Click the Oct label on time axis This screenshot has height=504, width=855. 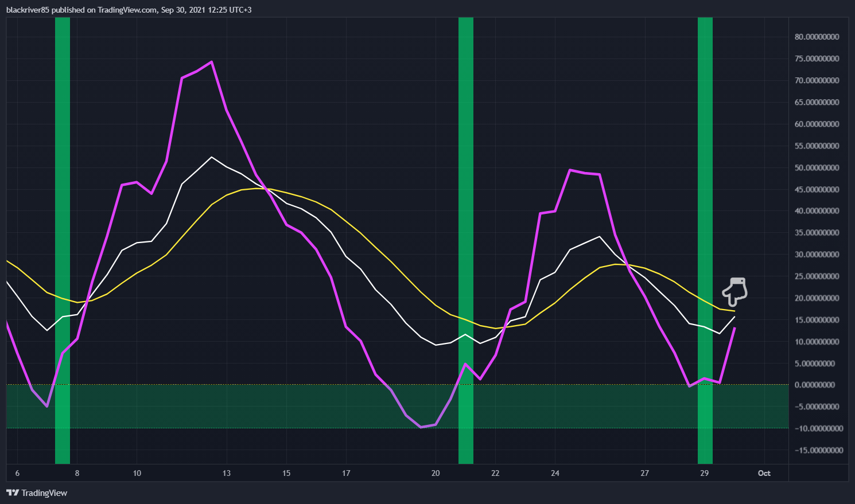coord(764,473)
